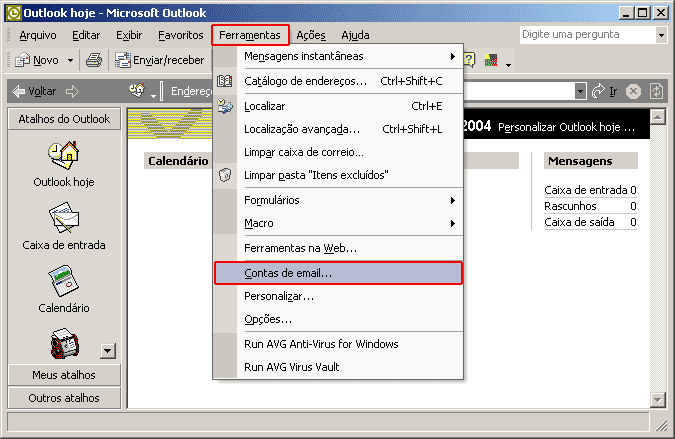Open the Novo button dropdown arrow

coord(70,60)
